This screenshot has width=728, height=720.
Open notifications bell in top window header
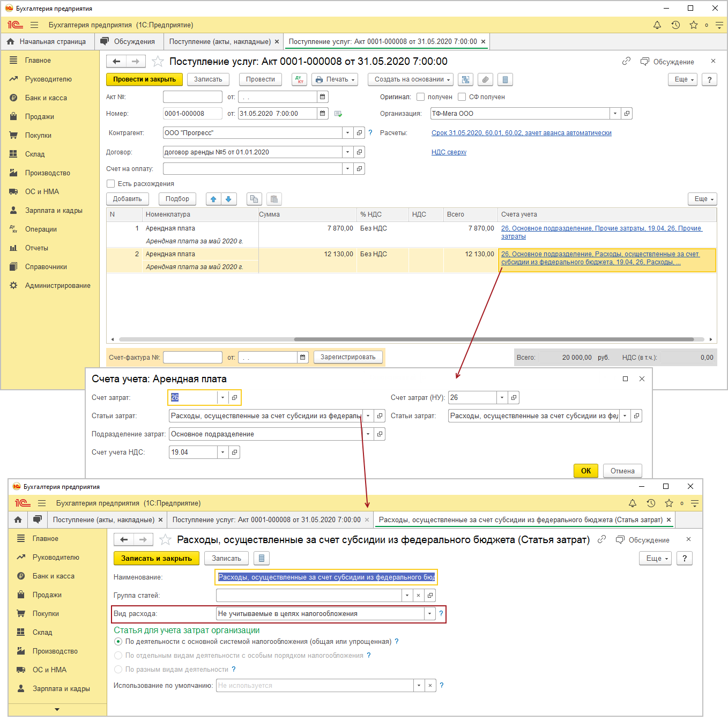tap(657, 25)
